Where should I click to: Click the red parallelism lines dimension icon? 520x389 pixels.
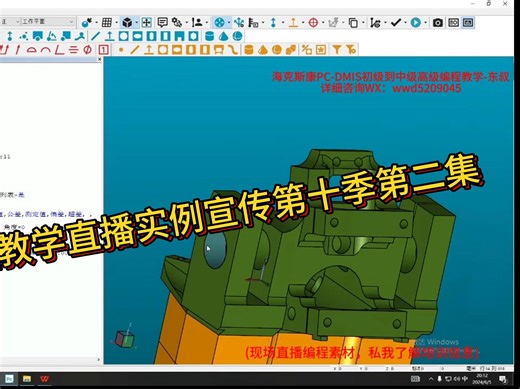(x=73, y=50)
